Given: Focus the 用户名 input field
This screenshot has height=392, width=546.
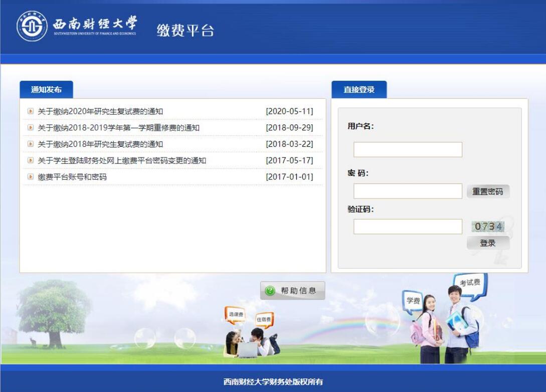Looking at the screenshot, I should tap(408, 149).
